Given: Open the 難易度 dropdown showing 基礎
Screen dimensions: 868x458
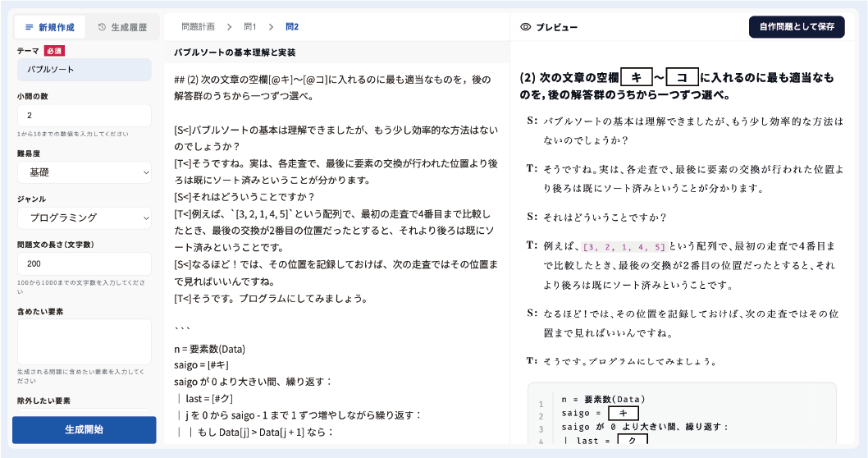Looking at the screenshot, I should point(85,172).
